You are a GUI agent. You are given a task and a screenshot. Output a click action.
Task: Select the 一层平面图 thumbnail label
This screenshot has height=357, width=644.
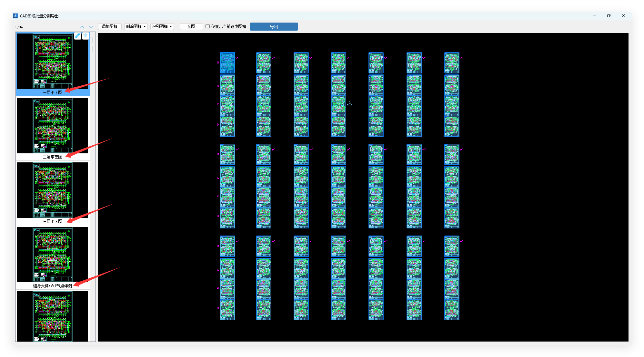(x=53, y=92)
